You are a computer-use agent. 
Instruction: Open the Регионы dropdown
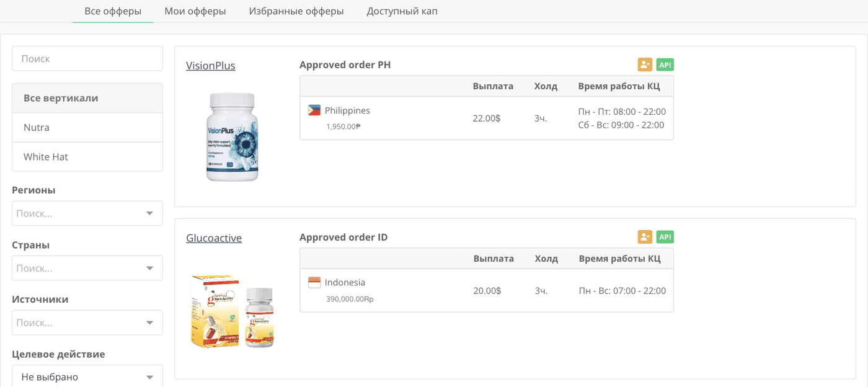[x=87, y=213]
